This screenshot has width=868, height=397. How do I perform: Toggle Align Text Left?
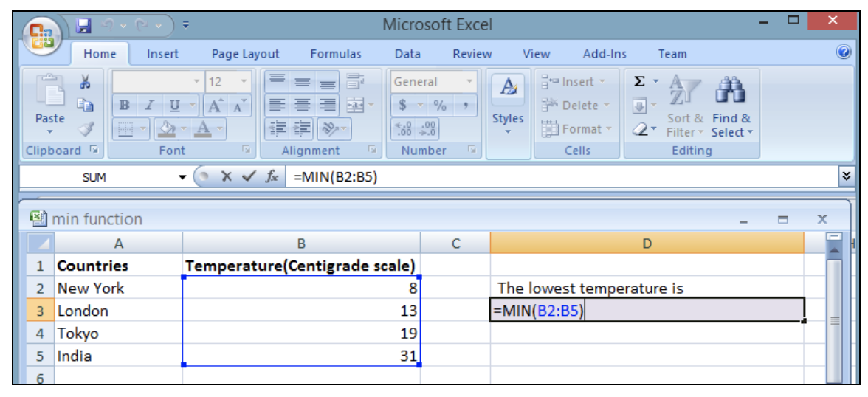coord(278,105)
